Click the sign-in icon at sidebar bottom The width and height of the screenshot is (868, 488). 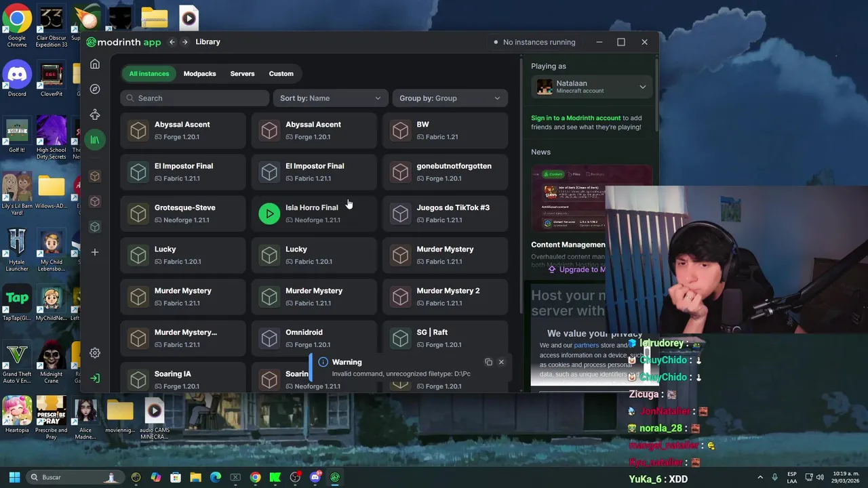(95, 378)
